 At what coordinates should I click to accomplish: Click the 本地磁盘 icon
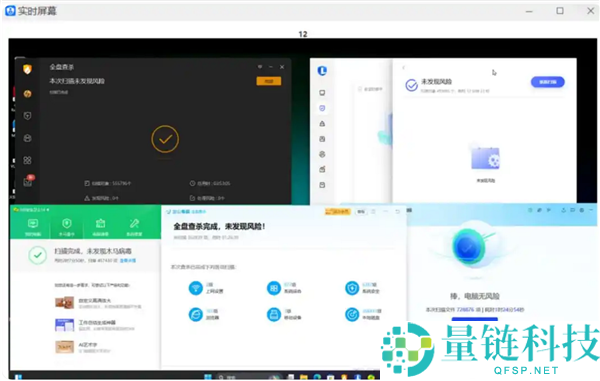[352, 314]
